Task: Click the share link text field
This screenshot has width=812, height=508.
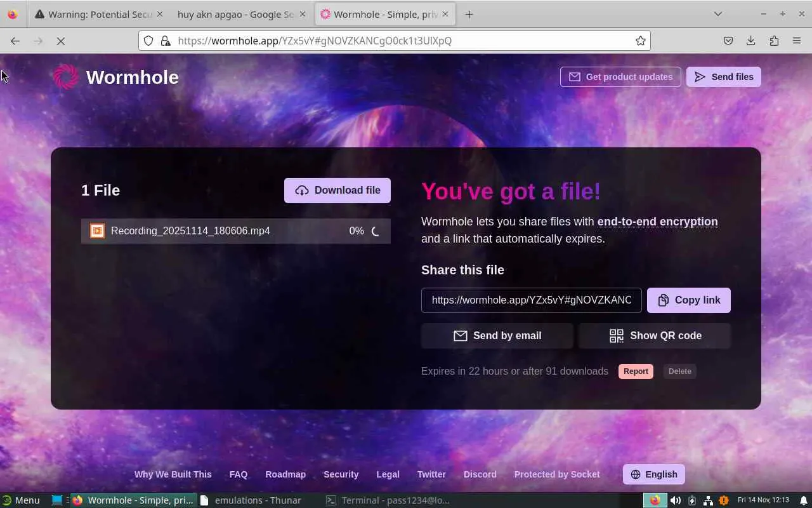Action: tap(532, 300)
